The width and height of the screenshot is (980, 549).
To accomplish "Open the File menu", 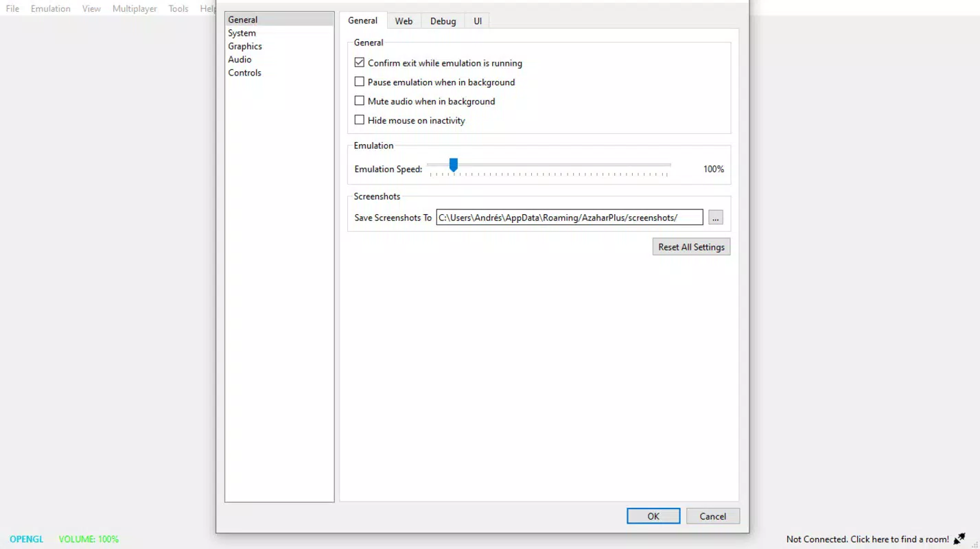I will (x=12, y=9).
